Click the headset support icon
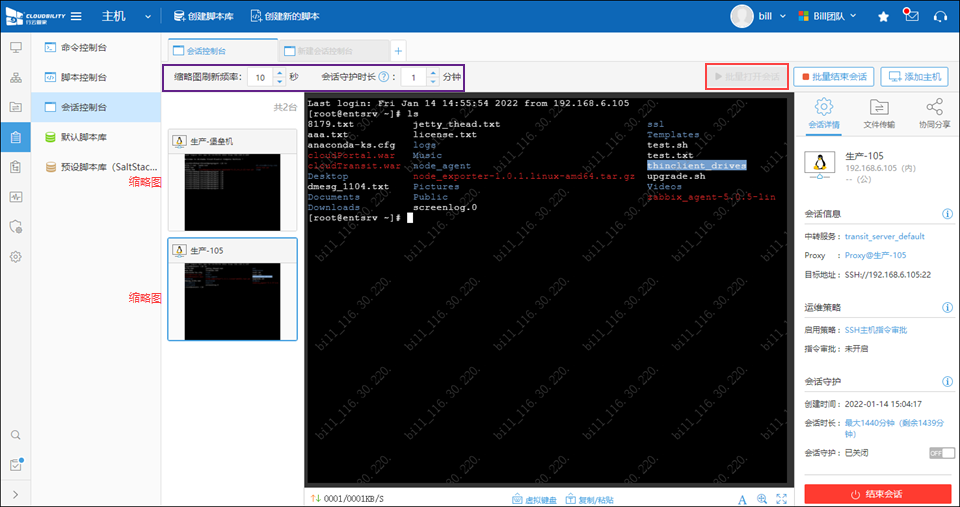Viewport: 960px width, 507px height. (x=939, y=16)
